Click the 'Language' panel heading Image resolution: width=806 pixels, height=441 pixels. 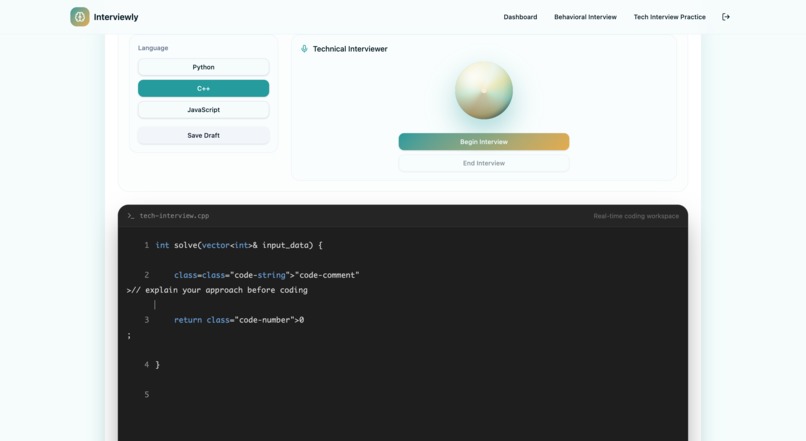click(153, 48)
